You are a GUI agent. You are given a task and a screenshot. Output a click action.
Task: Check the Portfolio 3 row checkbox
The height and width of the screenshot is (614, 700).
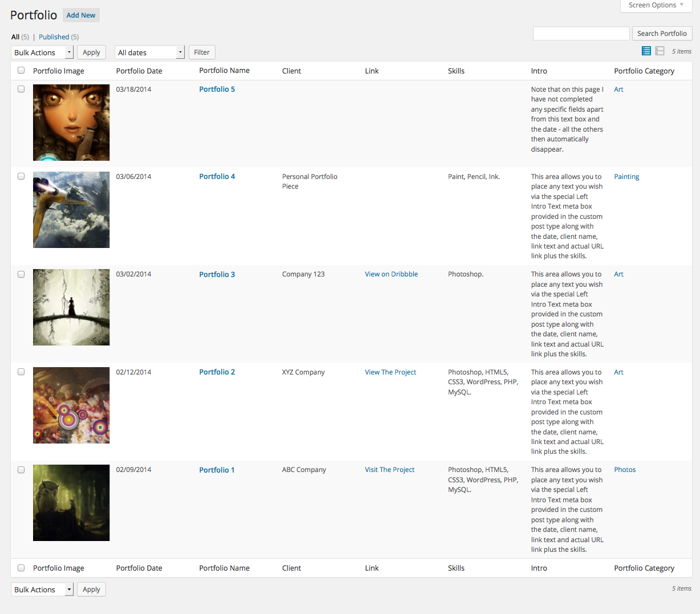(21, 274)
